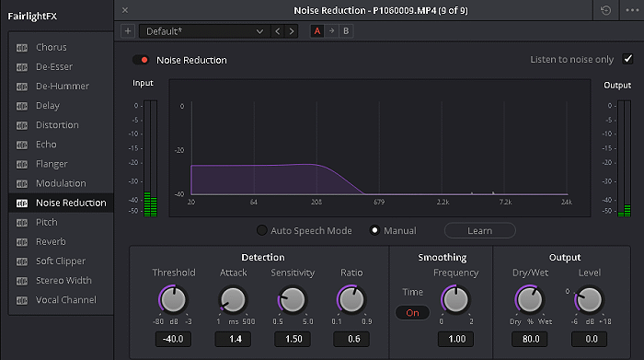The image size is (644, 360).
Task: Add a new preset with plus button
Action: [128, 31]
